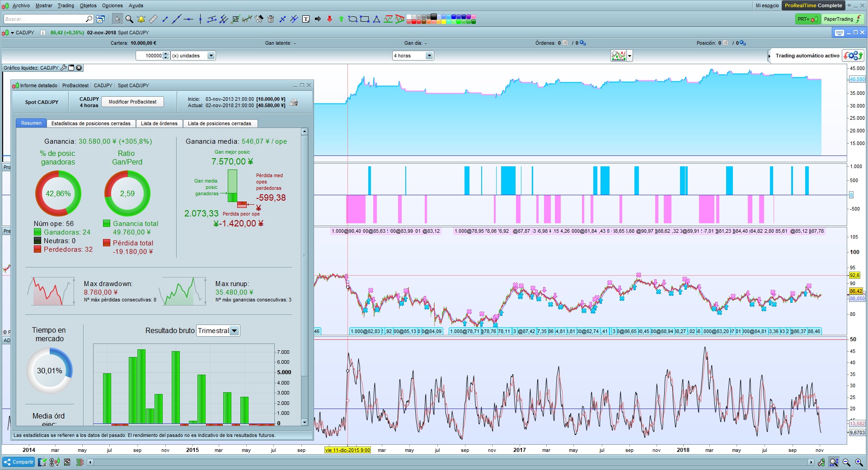This screenshot has width=868, height=470.
Task: Toggle the PRT+ button
Action: [807, 19]
